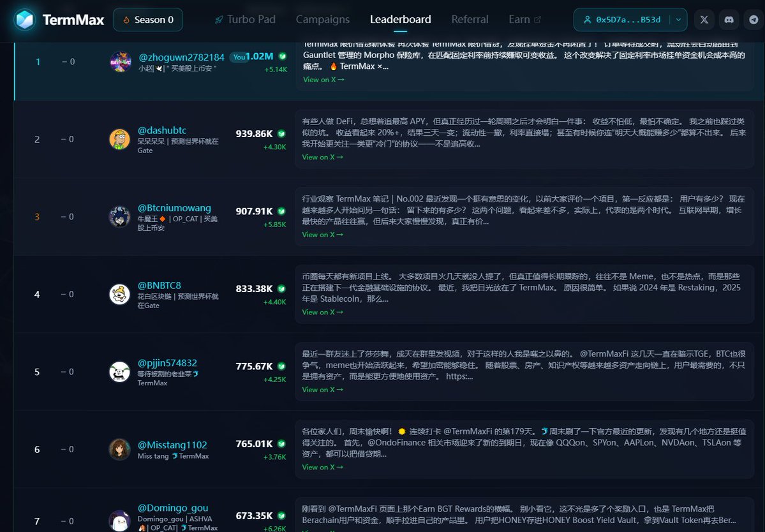Click green verified badge next to 765.01K
Viewport: 765px width, 532px height.
[281, 444]
